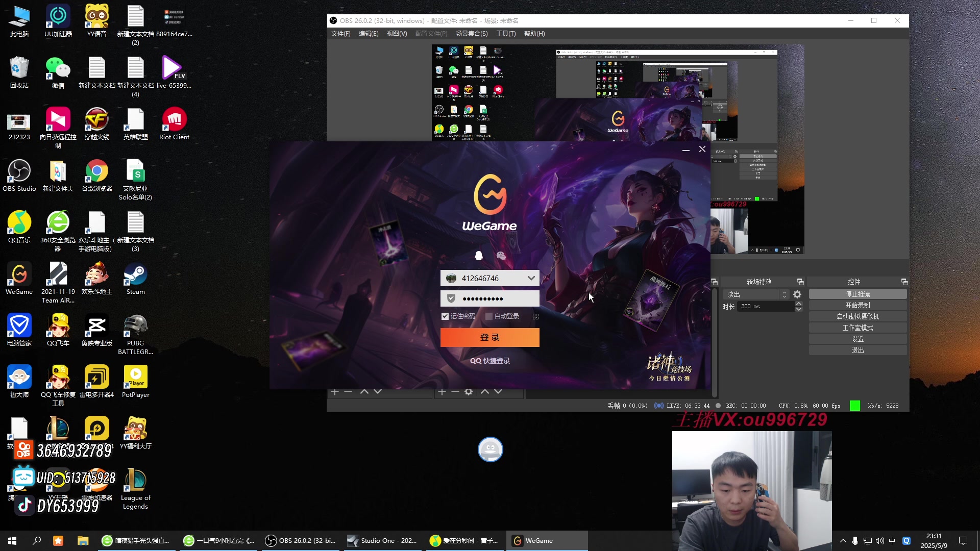Open the OBS Studio desktop icon
This screenshot has width=980, height=551.
[19, 176]
